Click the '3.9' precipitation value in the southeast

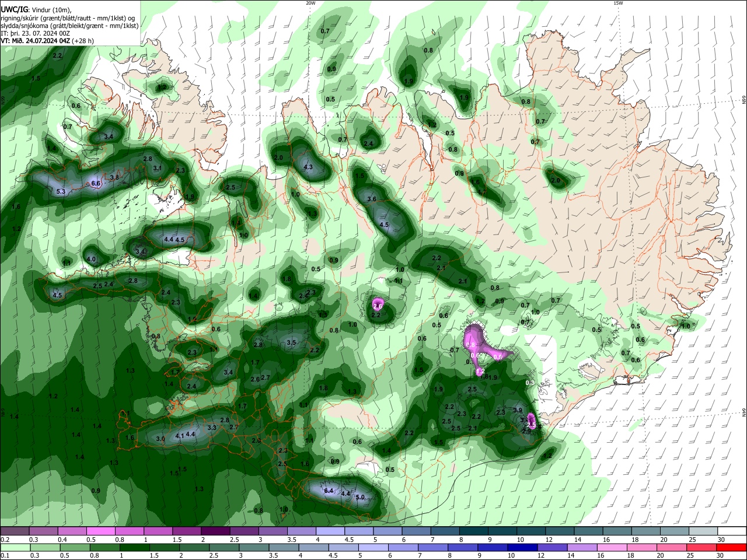517,410
